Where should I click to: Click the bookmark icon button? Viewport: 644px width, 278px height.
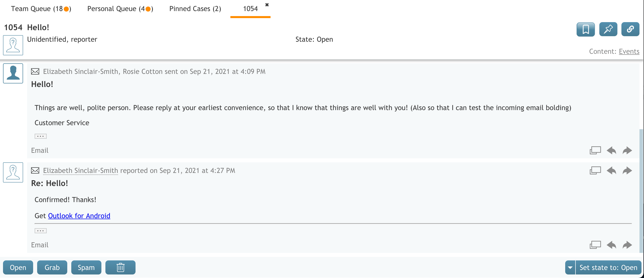tap(586, 29)
